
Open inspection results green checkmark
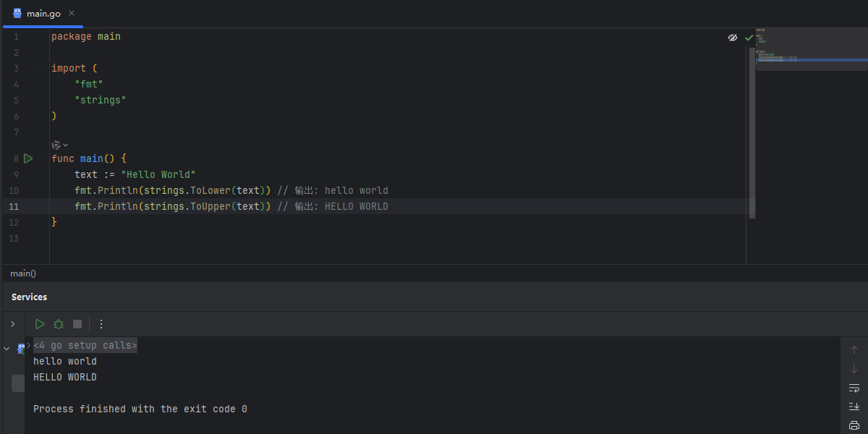[749, 38]
